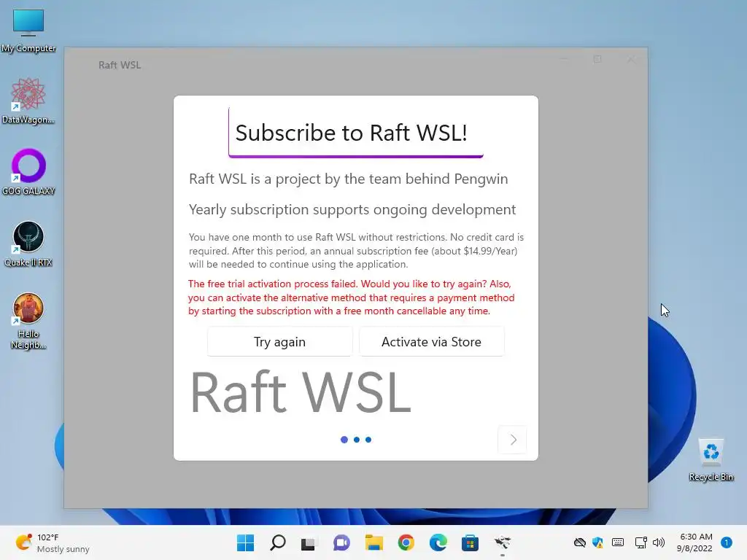Select Hello Neighbor desktop shortcut

[28, 321]
